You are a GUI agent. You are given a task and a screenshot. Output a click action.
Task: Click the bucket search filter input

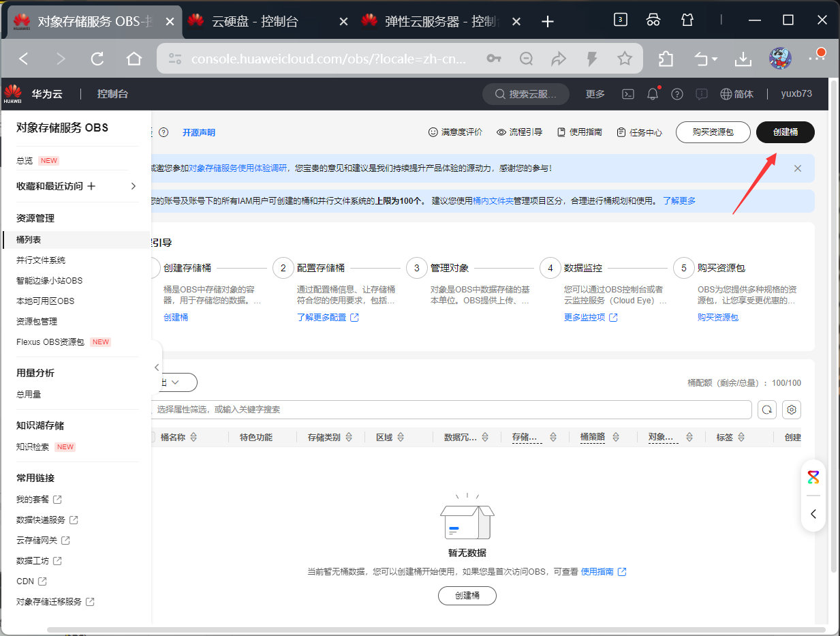452,410
